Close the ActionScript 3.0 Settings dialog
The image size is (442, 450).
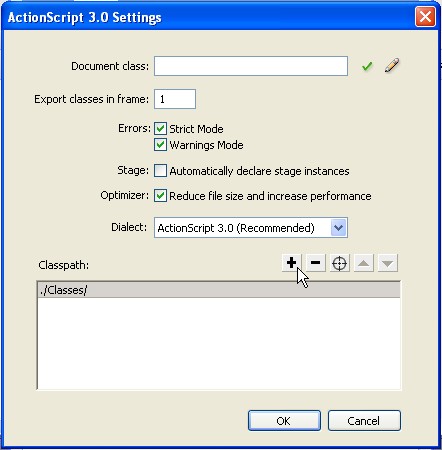(x=425, y=17)
